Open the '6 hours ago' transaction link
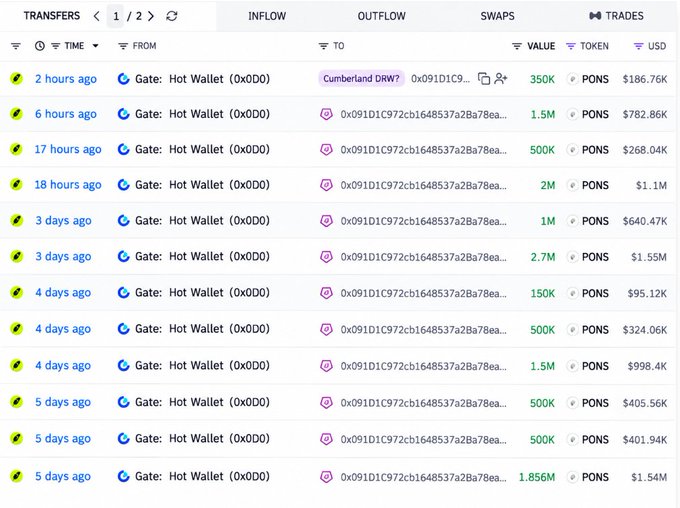Screen dimensions: 680x508 point(66,114)
